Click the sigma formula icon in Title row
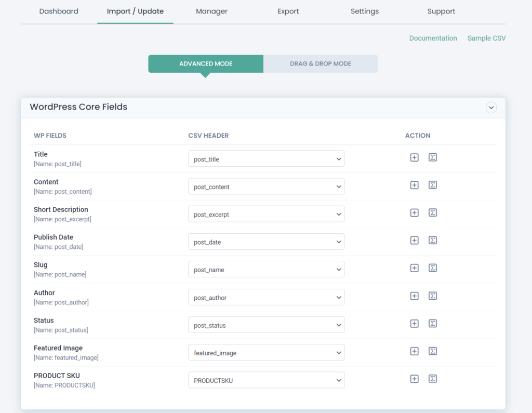The image size is (532, 413). (x=433, y=157)
